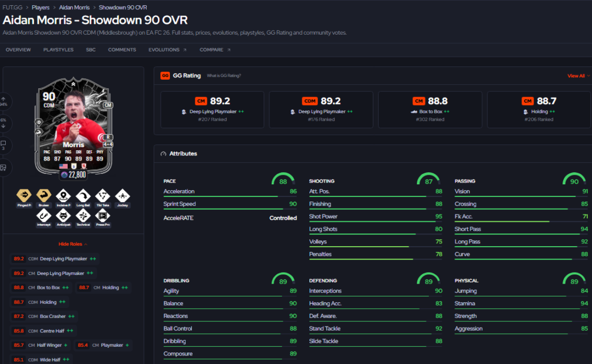Click external arrow icon beside Evolutions
592x364 pixels.
pyautogui.click(x=184, y=50)
